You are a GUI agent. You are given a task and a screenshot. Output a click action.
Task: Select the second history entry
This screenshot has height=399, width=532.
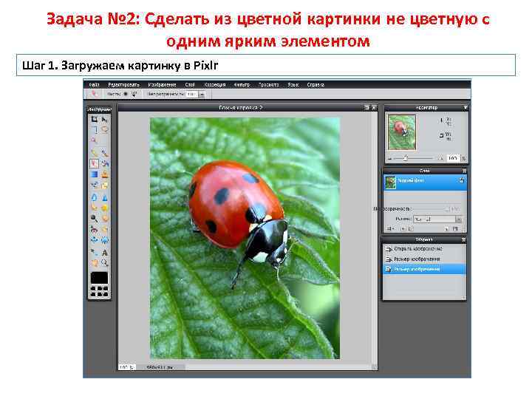pyautogui.click(x=424, y=259)
